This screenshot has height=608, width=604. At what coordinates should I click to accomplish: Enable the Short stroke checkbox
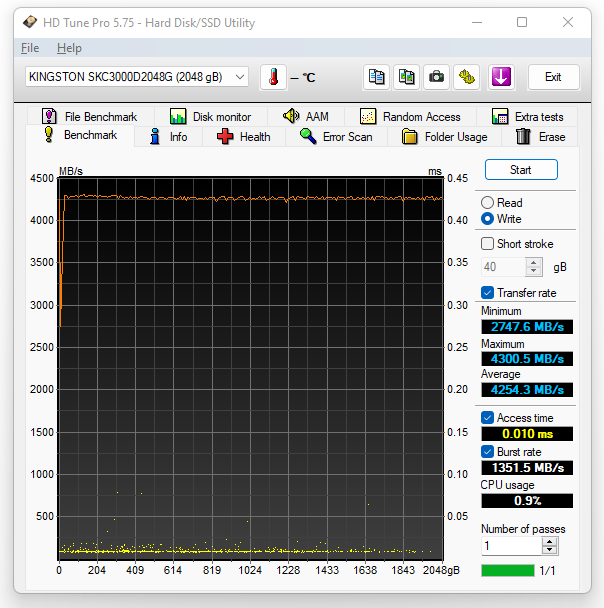[x=487, y=244]
